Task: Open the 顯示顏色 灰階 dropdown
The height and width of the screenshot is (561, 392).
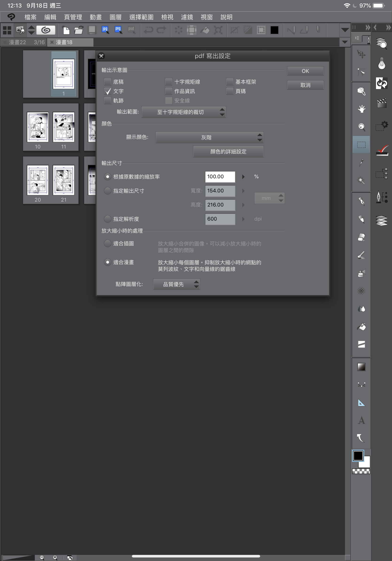Action: click(209, 138)
